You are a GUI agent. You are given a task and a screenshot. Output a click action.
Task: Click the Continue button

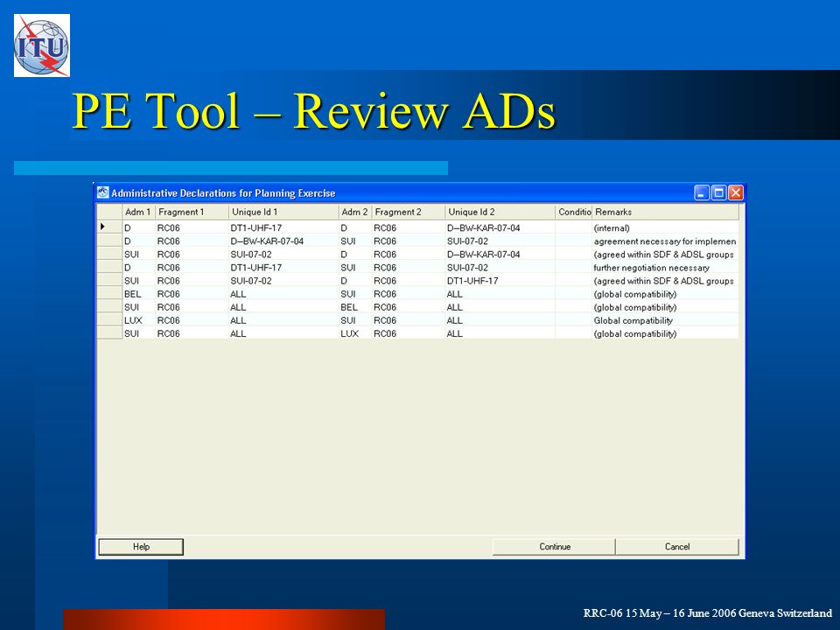click(x=554, y=546)
